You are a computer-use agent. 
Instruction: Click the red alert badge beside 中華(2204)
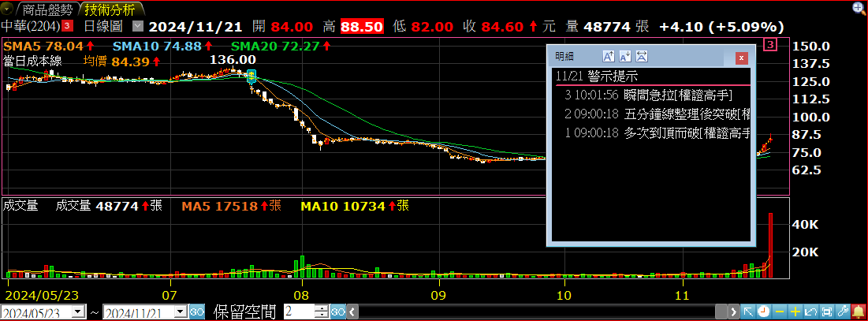[x=67, y=26]
